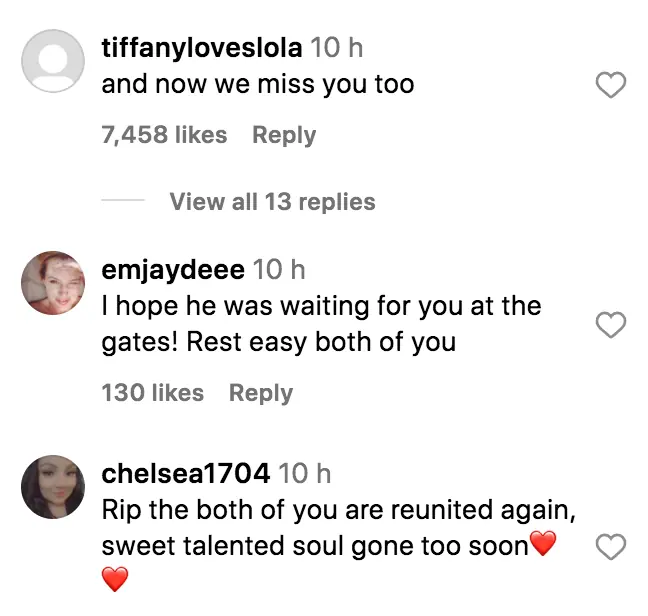Like tiffanyloveslola's comment with the heart

point(610,87)
